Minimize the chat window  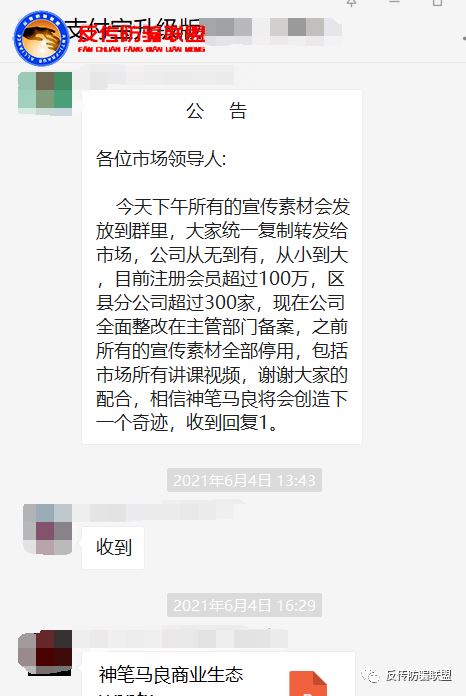394,3
